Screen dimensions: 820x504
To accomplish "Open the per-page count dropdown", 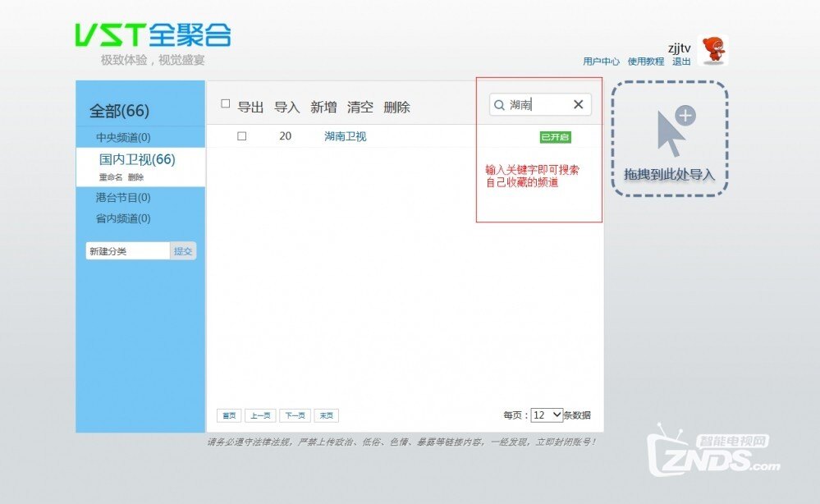I will (x=547, y=415).
